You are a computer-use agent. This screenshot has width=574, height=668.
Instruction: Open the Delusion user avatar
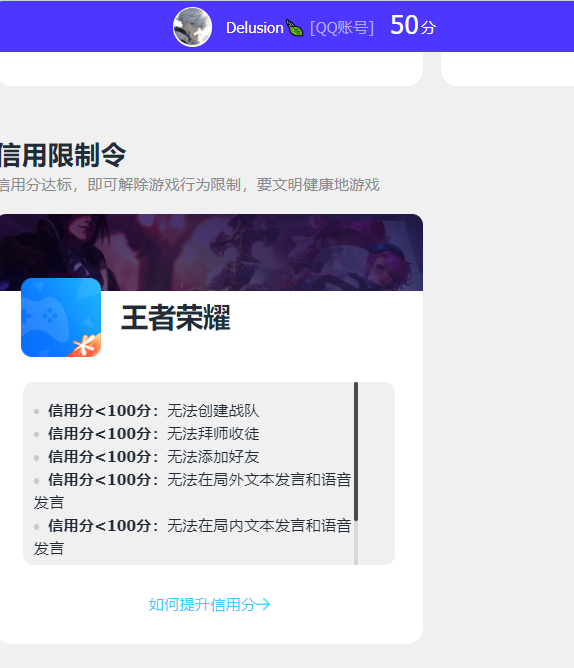click(x=192, y=27)
